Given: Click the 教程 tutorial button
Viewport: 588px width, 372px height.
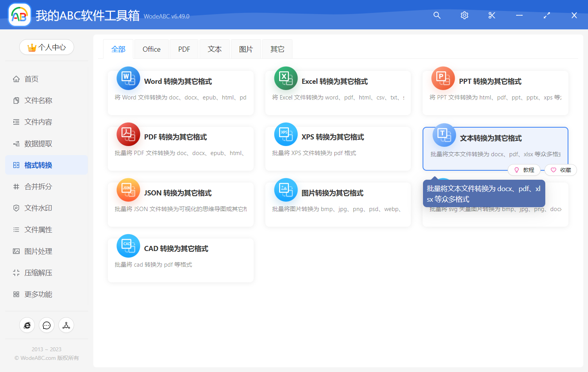Looking at the screenshot, I should coord(524,170).
